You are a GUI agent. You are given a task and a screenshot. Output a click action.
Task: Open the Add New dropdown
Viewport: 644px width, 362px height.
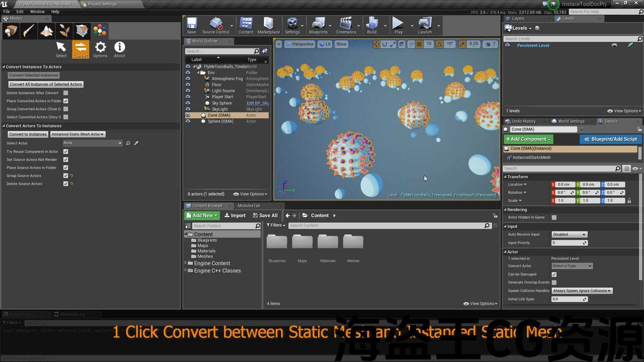(202, 216)
